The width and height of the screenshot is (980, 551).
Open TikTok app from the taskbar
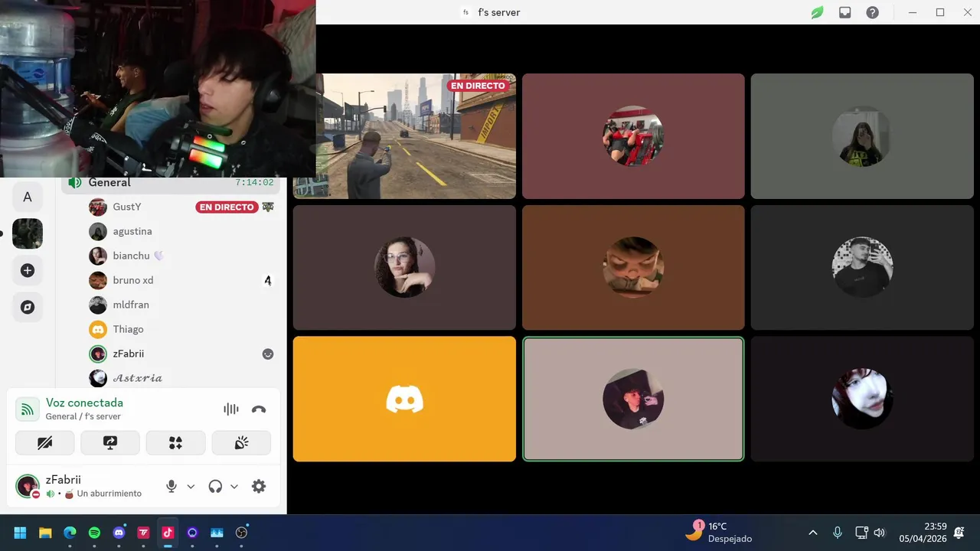[x=168, y=533]
